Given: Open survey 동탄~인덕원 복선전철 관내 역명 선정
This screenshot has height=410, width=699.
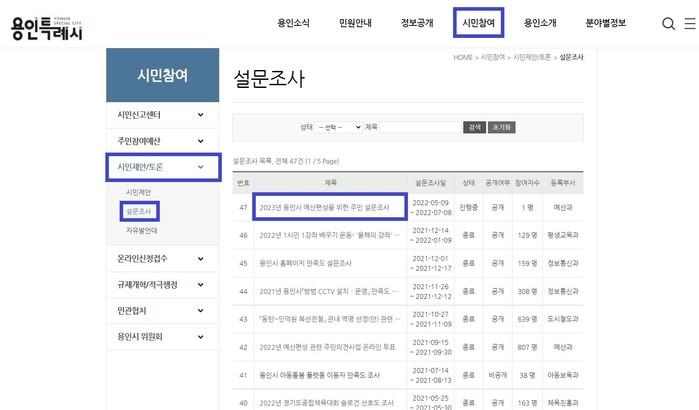Looking at the screenshot, I should click(x=329, y=319).
